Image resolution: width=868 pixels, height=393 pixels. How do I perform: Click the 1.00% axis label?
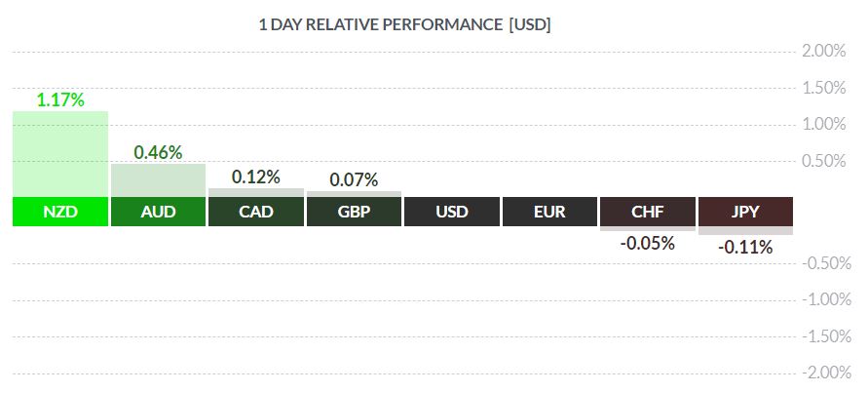coord(824,125)
